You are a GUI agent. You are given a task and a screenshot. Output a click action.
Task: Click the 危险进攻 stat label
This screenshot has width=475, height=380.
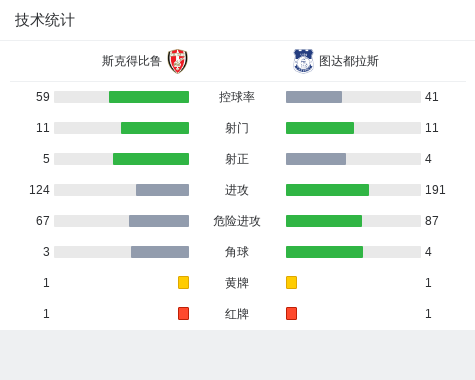click(237, 221)
